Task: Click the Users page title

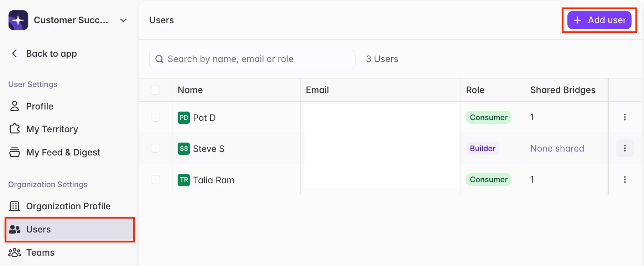Action: (x=162, y=20)
